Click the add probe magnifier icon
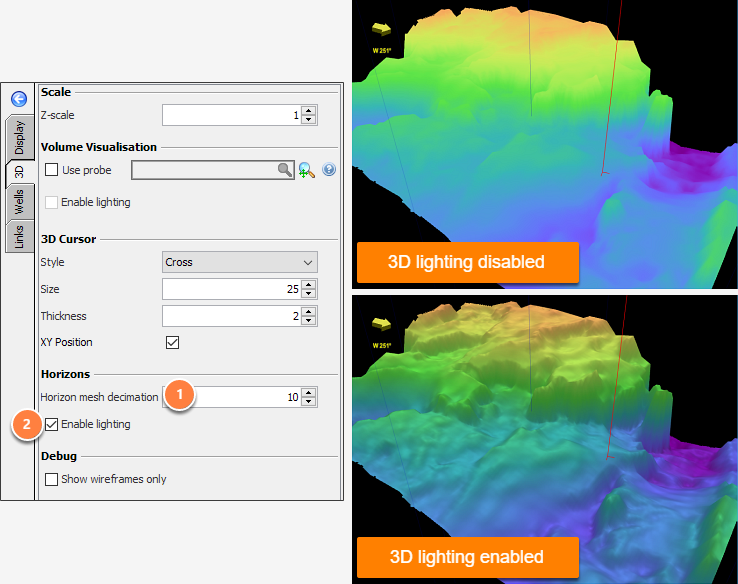This screenshot has height=584, width=738. pos(306,170)
